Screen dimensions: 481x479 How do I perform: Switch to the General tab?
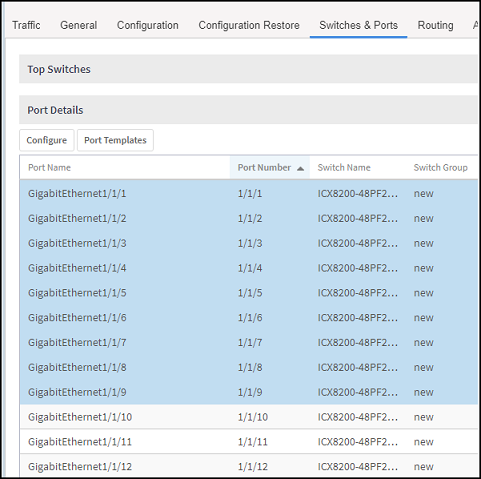(x=79, y=25)
